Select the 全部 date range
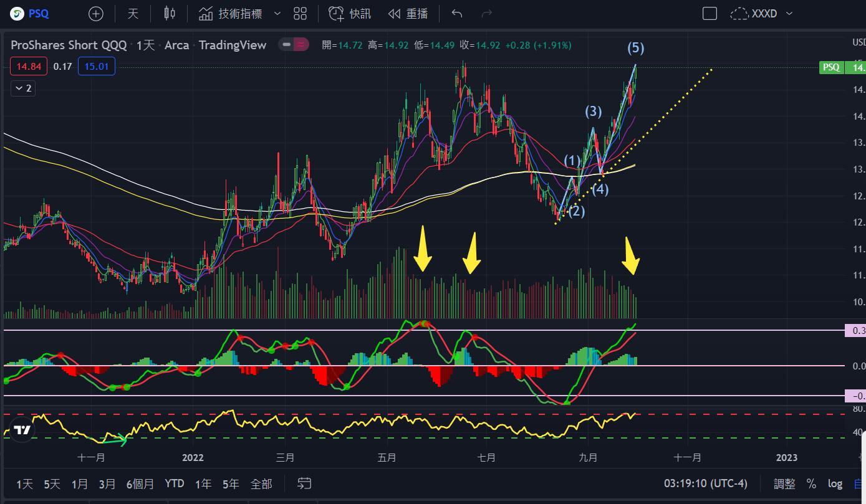 coord(261,483)
